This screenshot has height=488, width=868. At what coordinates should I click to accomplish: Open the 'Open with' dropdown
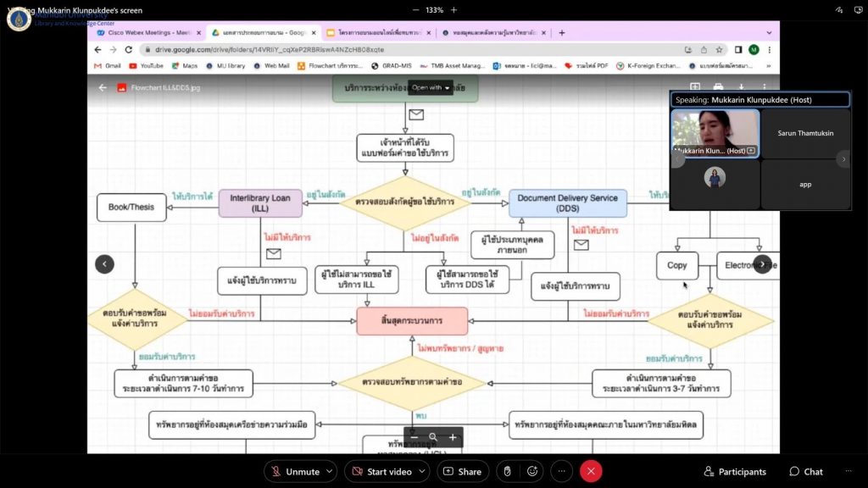coord(431,87)
